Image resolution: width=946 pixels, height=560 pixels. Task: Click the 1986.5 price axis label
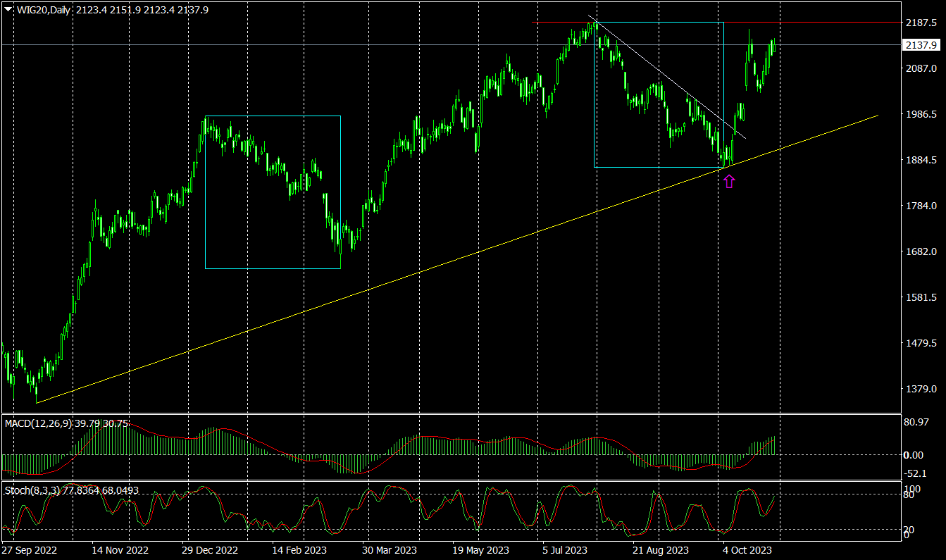(921, 114)
